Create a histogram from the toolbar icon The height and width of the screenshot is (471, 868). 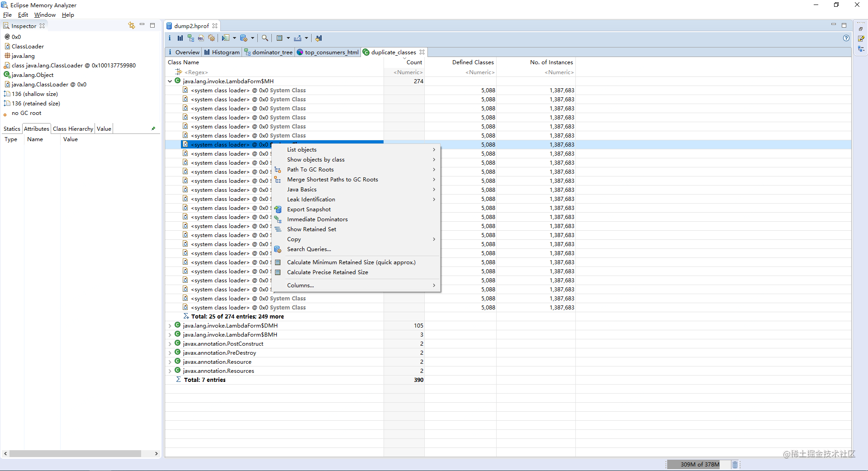(x=180, y=38)
